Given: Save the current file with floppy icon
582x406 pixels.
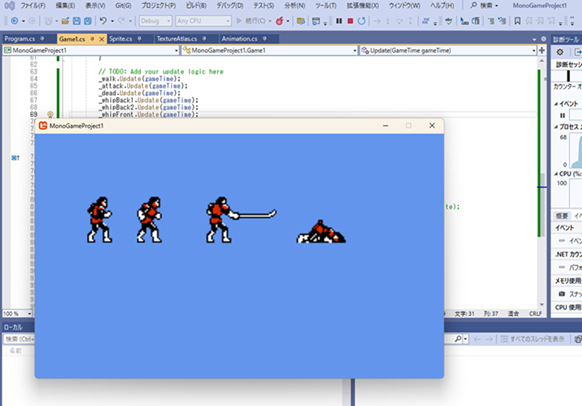Looking at the screenshot, I should (76, 21).
